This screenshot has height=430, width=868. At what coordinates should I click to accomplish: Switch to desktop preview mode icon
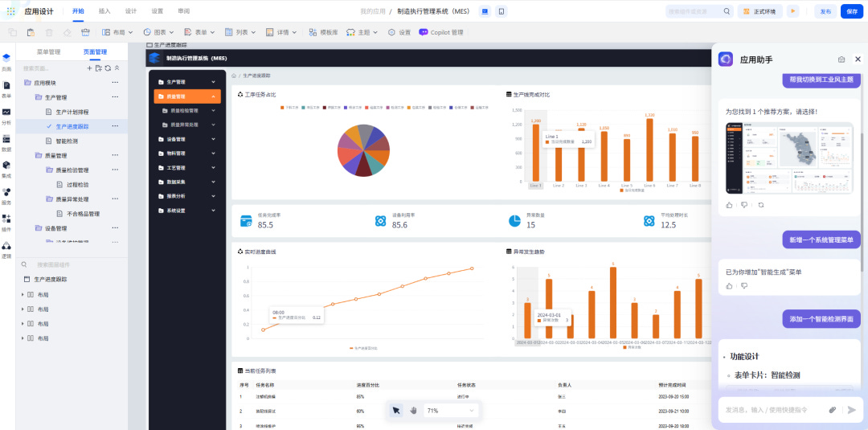(x=485, y=11)
